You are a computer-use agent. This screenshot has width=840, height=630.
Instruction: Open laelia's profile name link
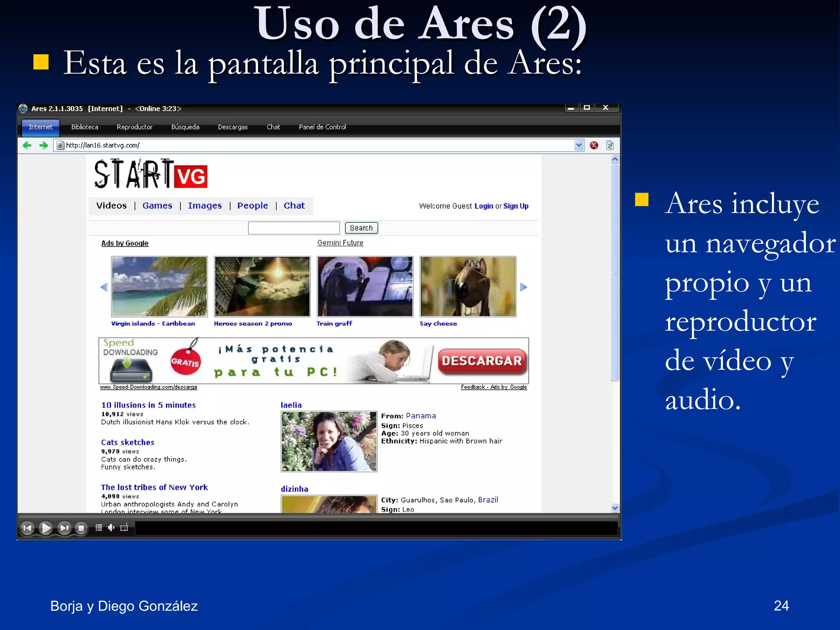click(291, 405)
